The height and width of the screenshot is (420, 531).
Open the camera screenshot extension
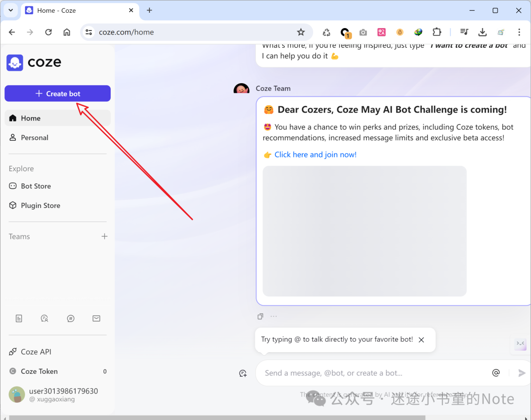(363, 32)
